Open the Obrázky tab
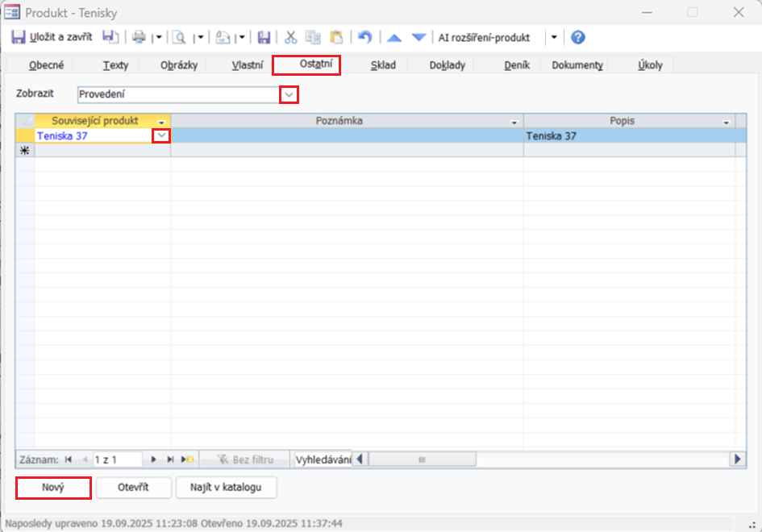The width and height of the screenshot is (762, 532). point(179,65)
